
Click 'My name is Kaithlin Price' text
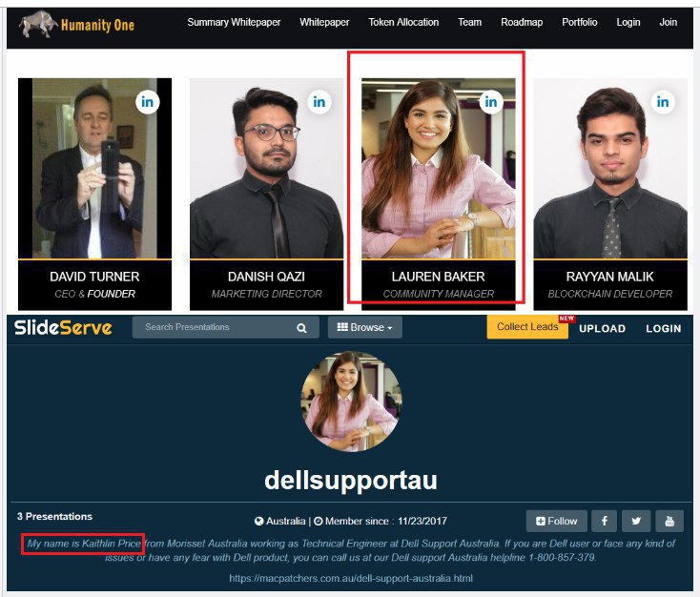pyautogui.click(x=84, y=544)
